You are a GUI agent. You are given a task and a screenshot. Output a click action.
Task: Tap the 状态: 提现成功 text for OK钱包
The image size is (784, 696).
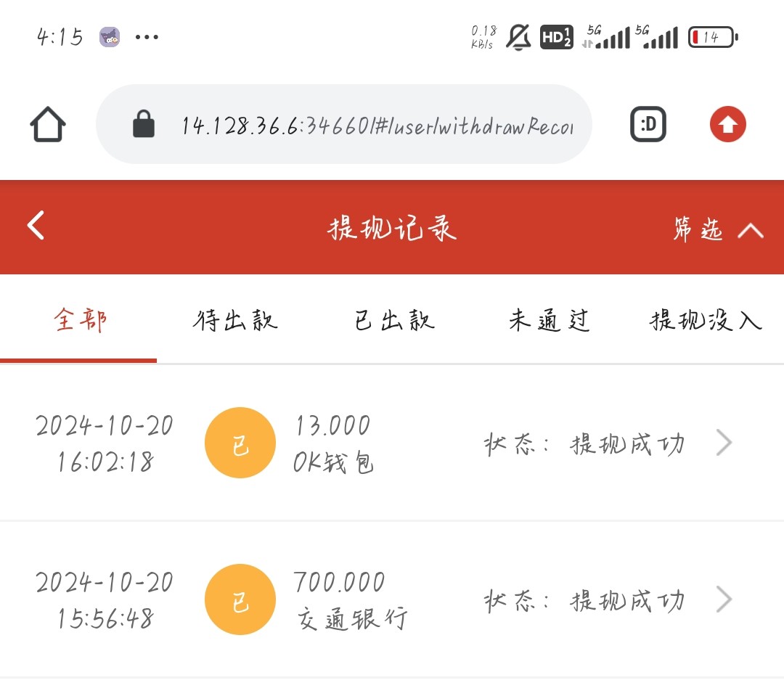(584, 443)
